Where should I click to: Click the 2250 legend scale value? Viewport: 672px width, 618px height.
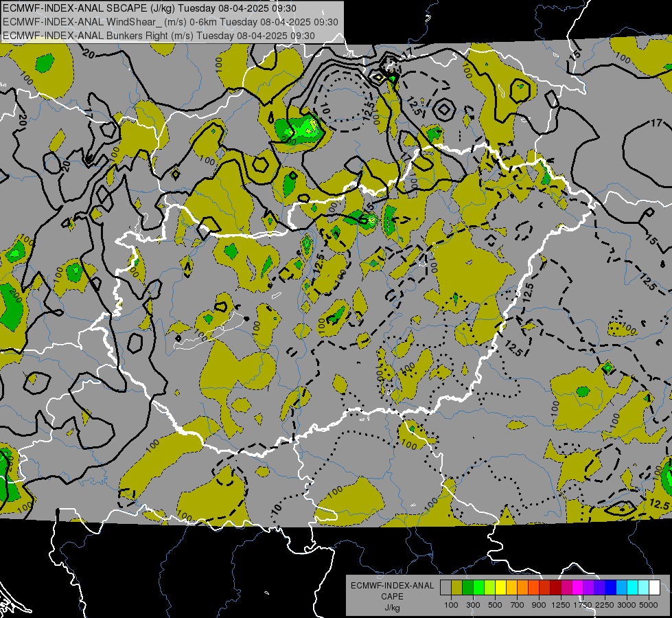coord(605,605)
